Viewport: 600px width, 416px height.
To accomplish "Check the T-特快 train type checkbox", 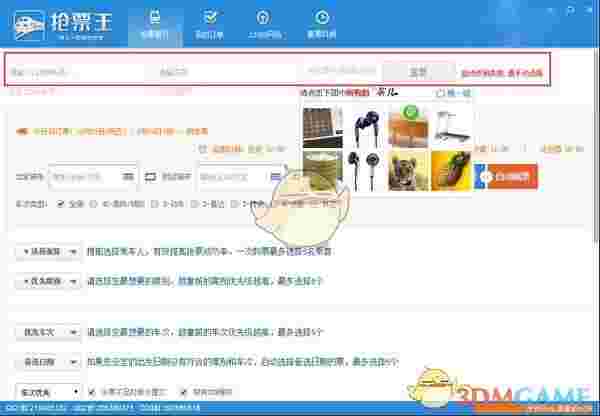I will (234, 204).
